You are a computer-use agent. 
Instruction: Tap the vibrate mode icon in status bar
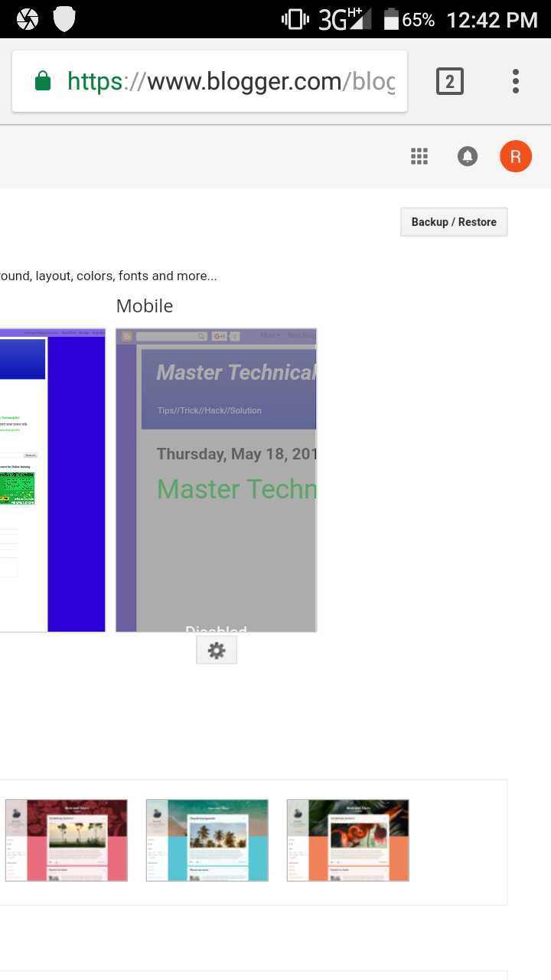295,19
